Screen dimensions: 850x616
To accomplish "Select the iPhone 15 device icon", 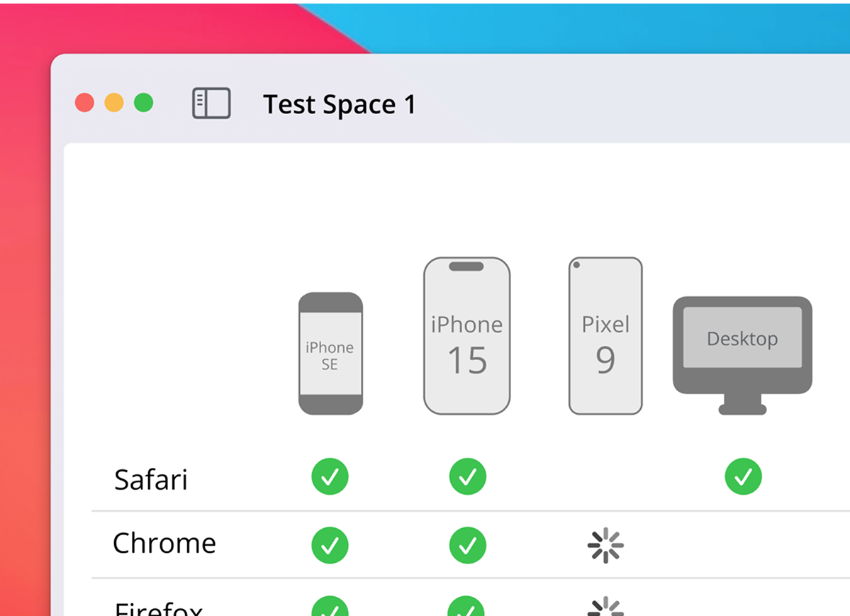I will (466, 336).
